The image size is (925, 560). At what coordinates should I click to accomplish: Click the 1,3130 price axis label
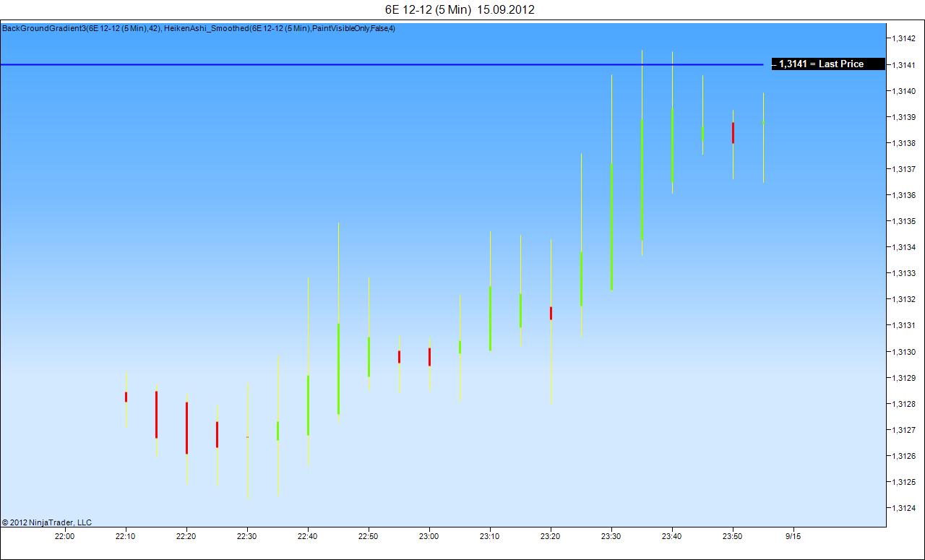click(x=903, y=352)
